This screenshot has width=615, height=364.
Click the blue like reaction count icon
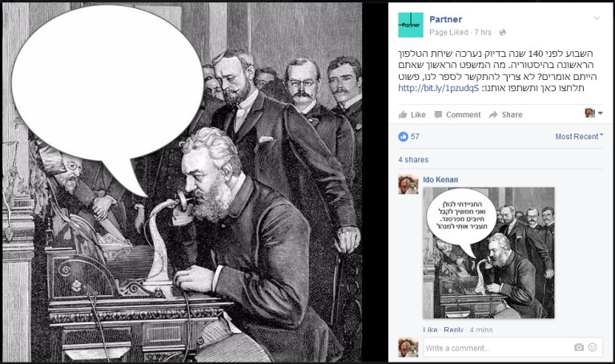[404, 137]
